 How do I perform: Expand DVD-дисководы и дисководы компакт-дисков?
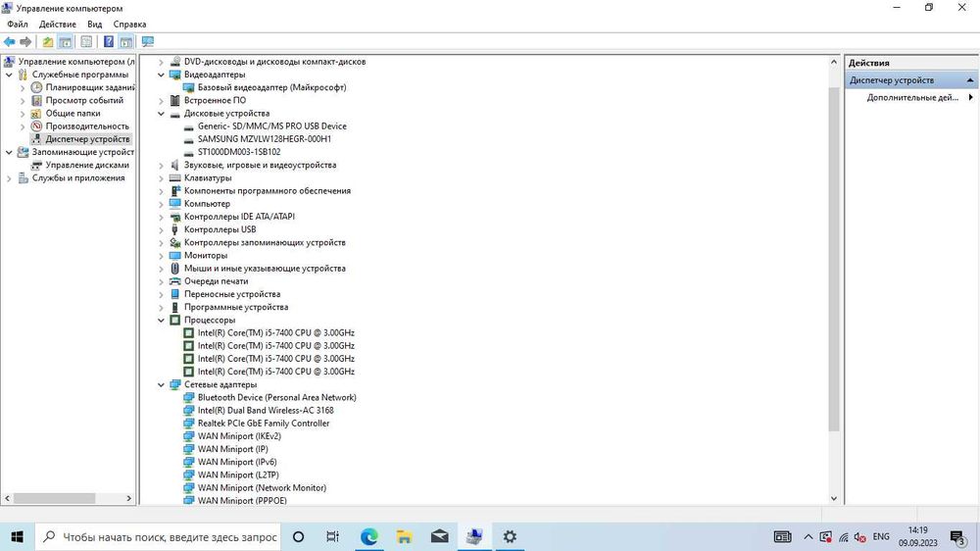(x=162, y=62)
